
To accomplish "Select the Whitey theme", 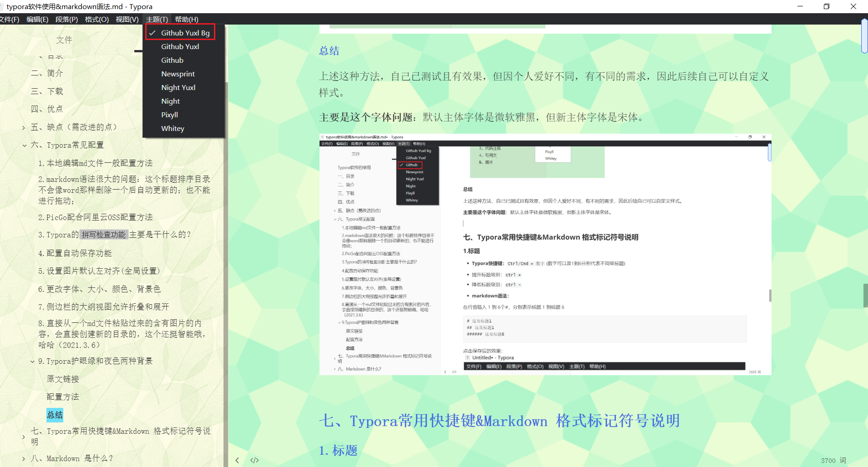I will coord(173,128).
